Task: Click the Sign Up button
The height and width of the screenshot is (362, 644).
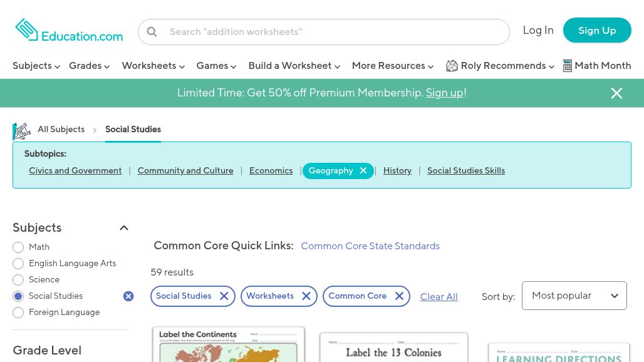Action: click(597, 30)
